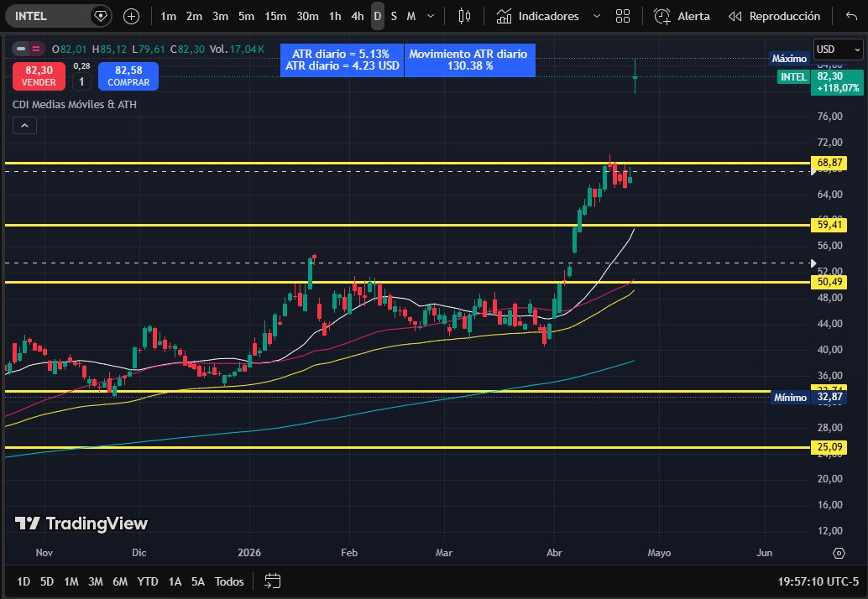Open the indicator templates grid icon

click(x=623, y=17)
